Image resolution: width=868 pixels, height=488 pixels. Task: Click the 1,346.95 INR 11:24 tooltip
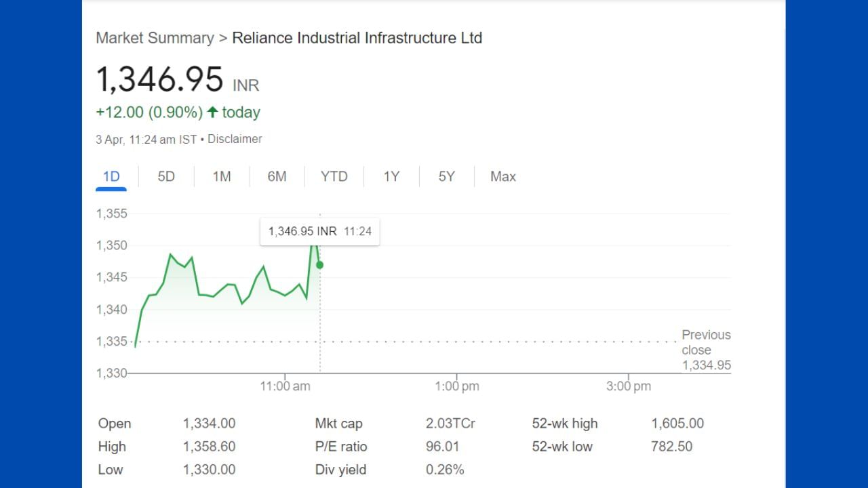(320, 231)
